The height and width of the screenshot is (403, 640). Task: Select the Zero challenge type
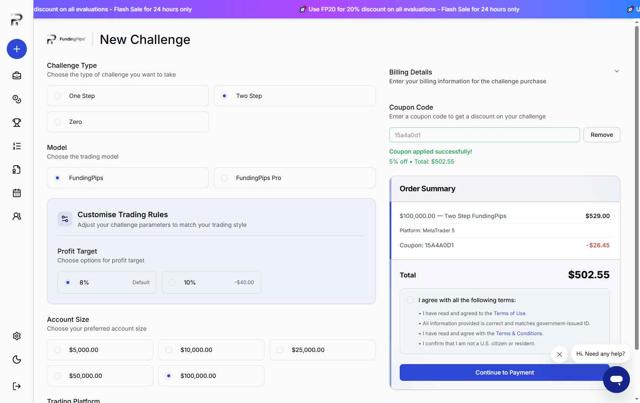point(128,122)
